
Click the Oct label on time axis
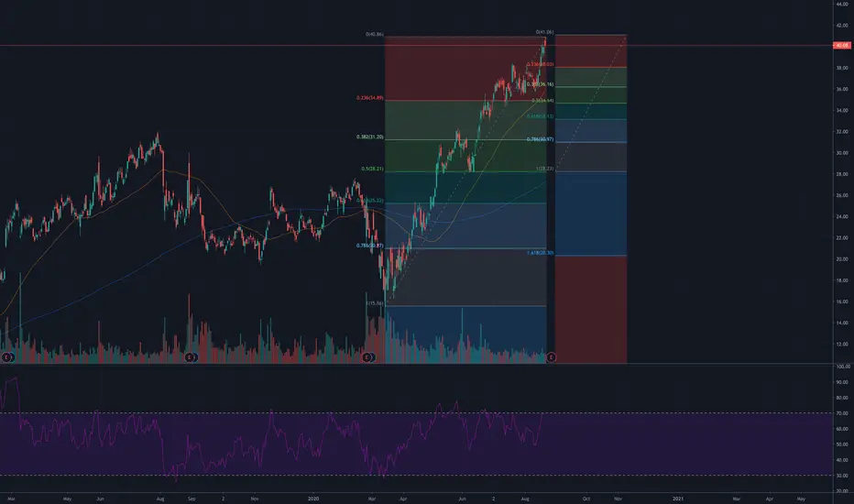tap(586, 499)
